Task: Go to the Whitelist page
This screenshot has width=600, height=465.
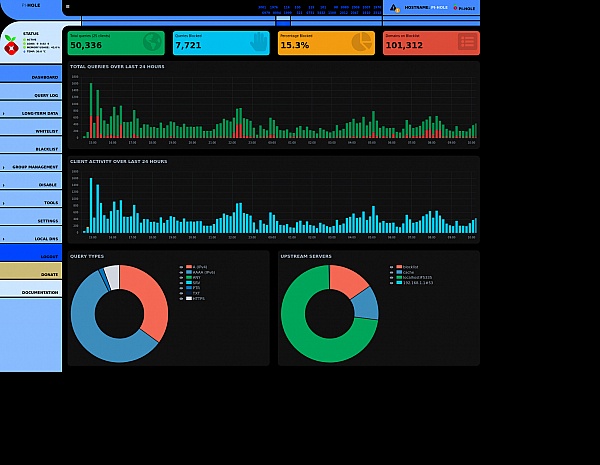Action: pyautogui.click(x=31, y=127)
